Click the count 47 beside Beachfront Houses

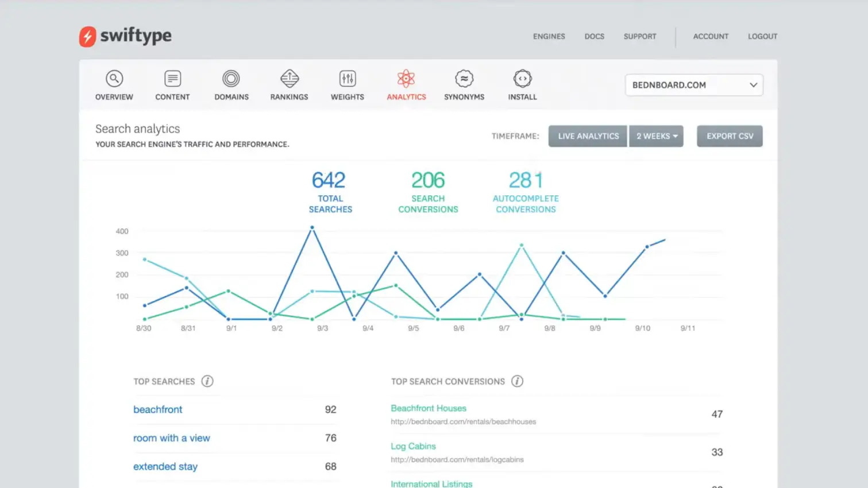tap(717, 414)
